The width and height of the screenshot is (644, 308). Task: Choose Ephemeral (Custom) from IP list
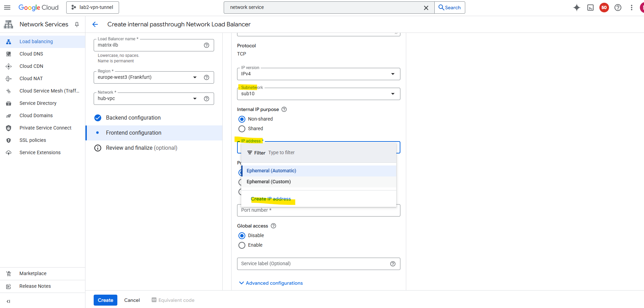click(269, 182)
